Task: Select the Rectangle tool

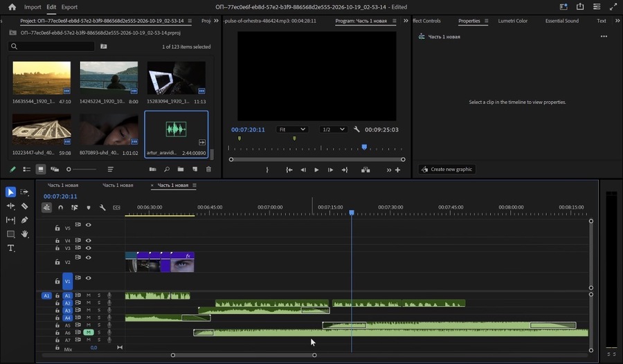Action: point(10,234)
